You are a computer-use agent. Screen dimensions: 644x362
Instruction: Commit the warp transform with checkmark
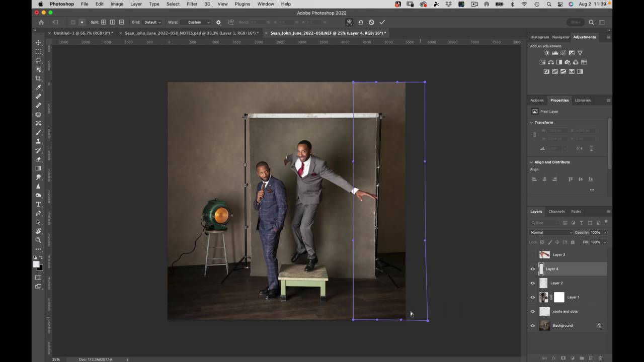[382, 22]
